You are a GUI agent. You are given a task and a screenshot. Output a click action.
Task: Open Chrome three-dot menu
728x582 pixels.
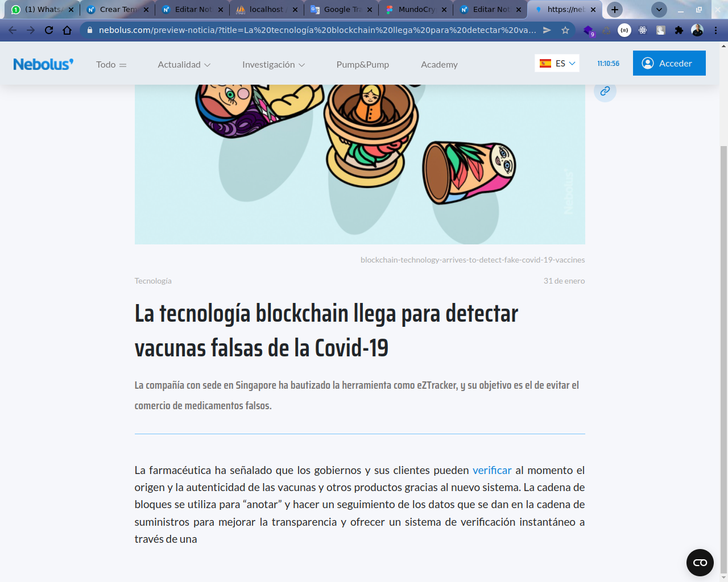click(715, 30)
